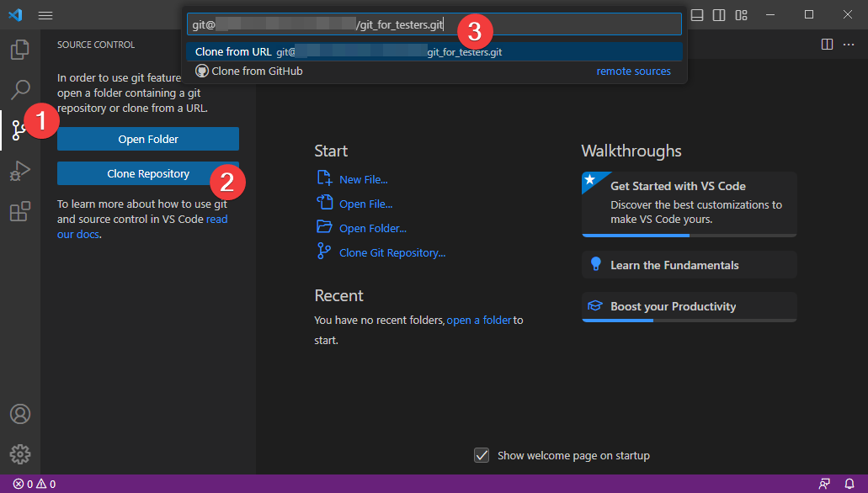Open editor More Actions ellipsis menu
The width and height of the screenshot is (868, 493).
pos(848,44)
